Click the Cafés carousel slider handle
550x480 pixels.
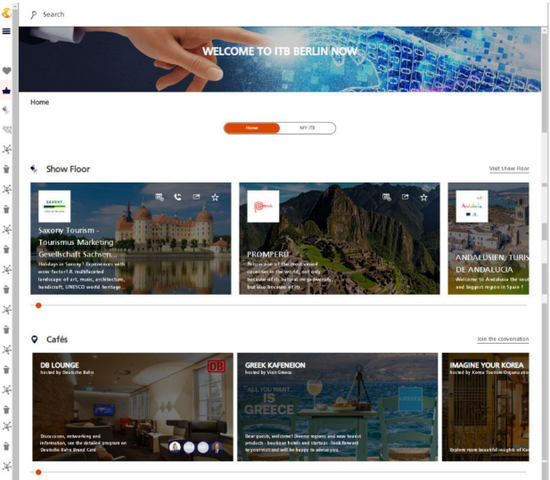(x=39, y=472)
